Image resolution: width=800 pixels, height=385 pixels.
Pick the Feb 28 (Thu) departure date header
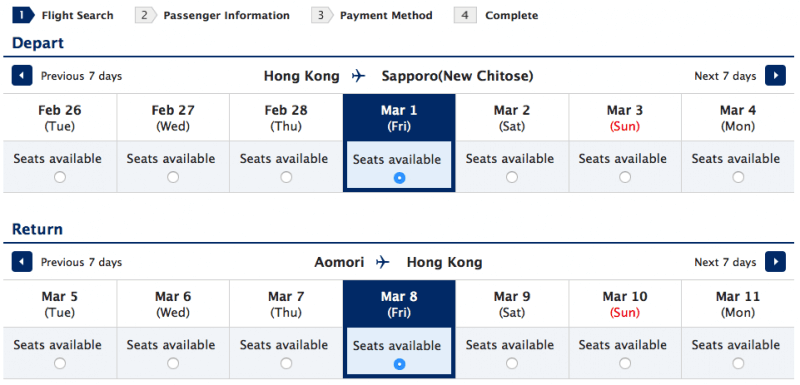286,118
